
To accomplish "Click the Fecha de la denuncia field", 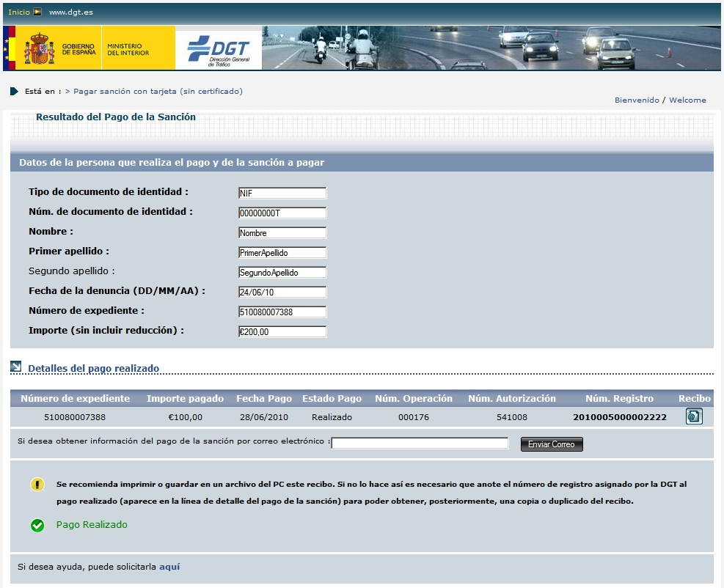I will click(282, 292).
